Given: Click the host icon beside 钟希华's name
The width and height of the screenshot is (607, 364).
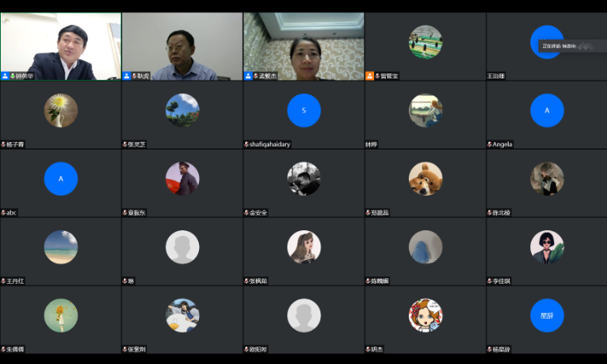Looking at the screenshot, I should [x=5, y=76].
